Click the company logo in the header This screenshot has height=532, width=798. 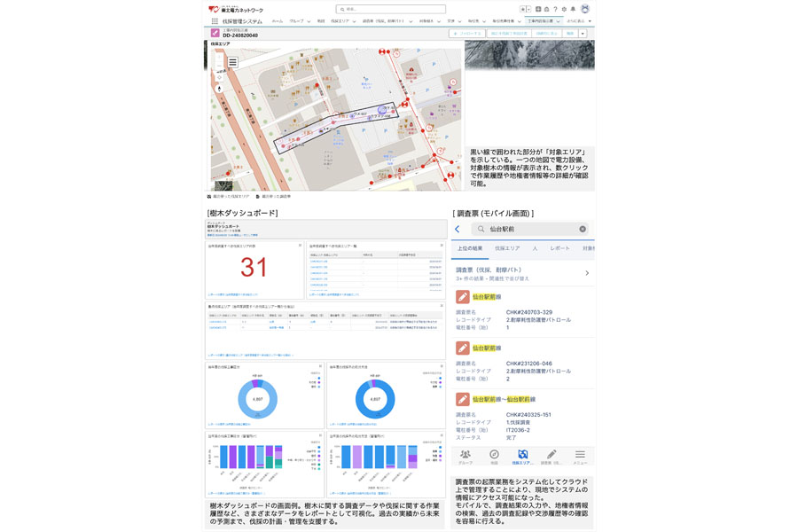[x=236, y=9]
